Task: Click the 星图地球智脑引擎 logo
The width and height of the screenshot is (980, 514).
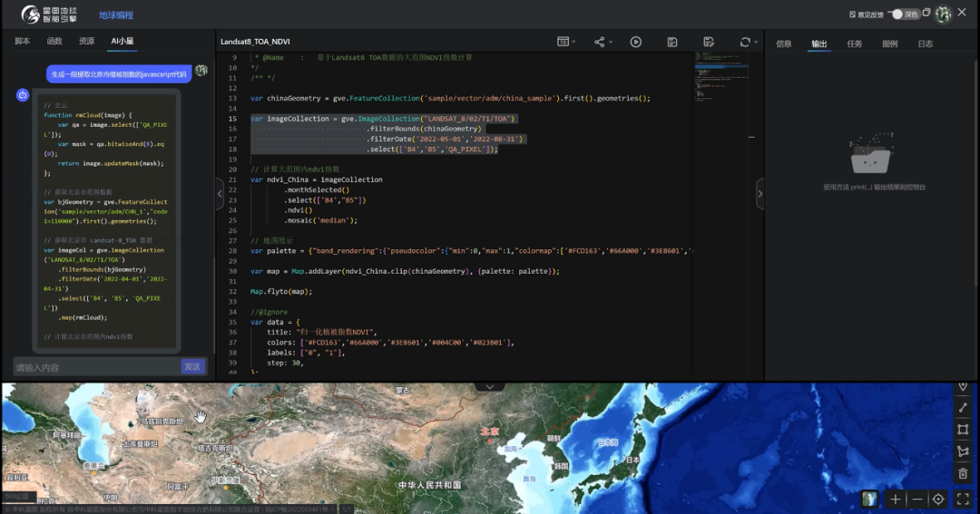Action: [49, 15]
